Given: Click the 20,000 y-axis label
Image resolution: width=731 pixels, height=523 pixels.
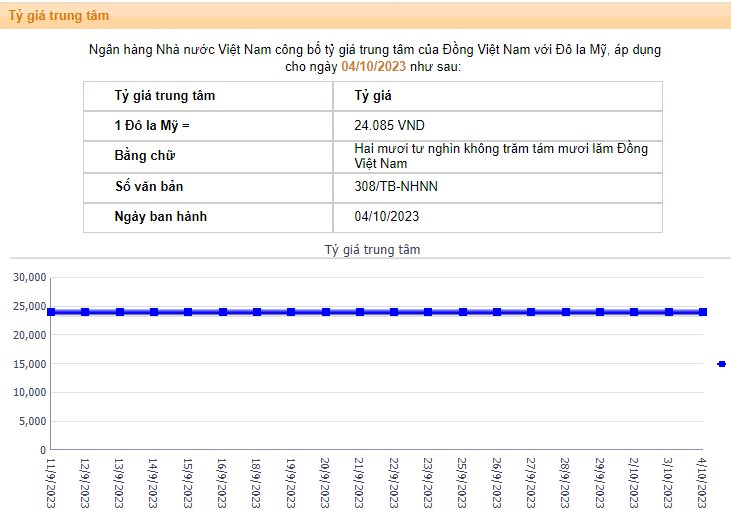Looking at the screenshot, I should [x=29, y=335].
